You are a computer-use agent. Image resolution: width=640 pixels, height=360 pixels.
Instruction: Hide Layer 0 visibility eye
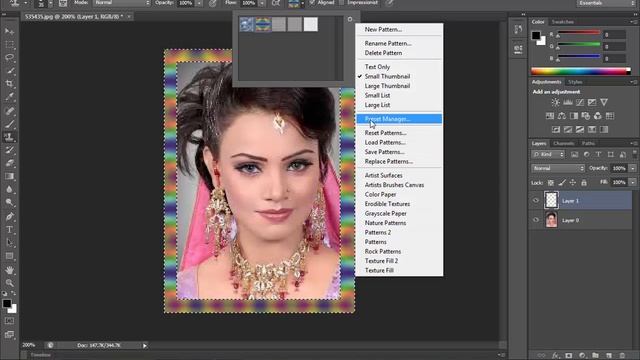pos(536,220)
